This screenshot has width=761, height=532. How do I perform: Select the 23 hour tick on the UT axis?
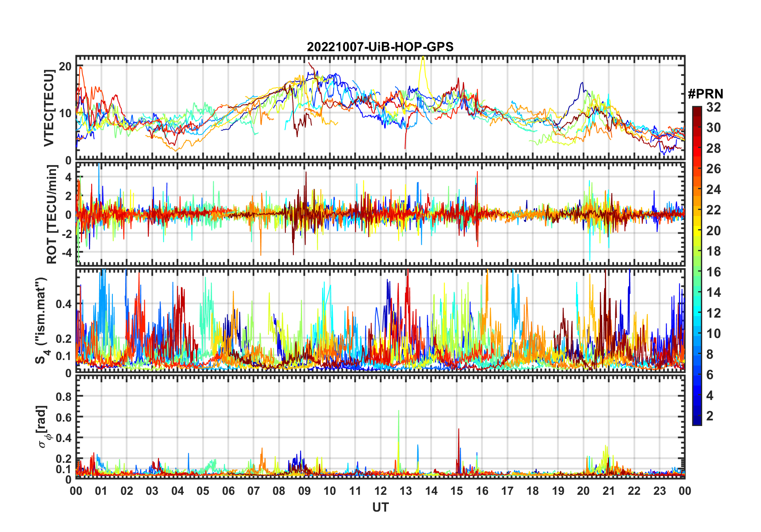tap(660, 491)
